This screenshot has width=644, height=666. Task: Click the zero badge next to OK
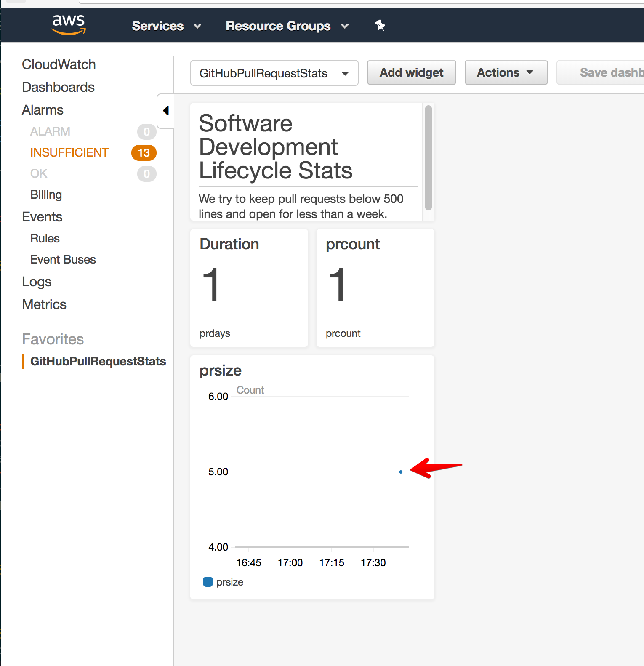coord(146,174)
